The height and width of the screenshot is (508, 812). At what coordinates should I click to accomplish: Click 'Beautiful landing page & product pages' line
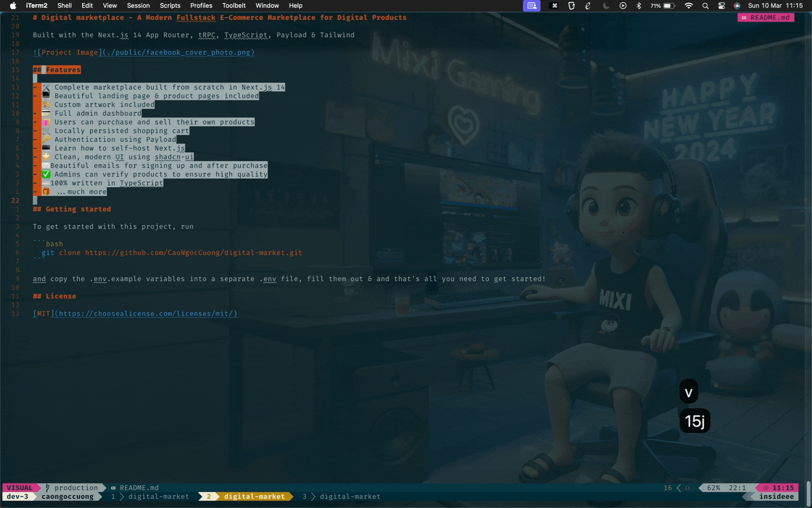tap(146, 96)
